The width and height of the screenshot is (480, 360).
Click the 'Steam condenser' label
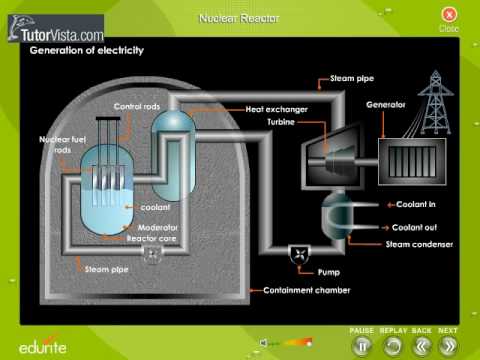click(x=419, y=244)
